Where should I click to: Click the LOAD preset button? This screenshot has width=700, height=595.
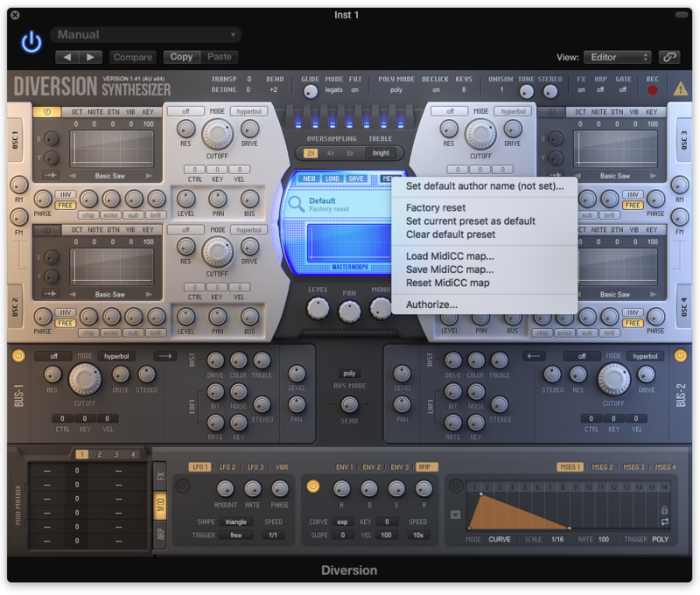332,178
